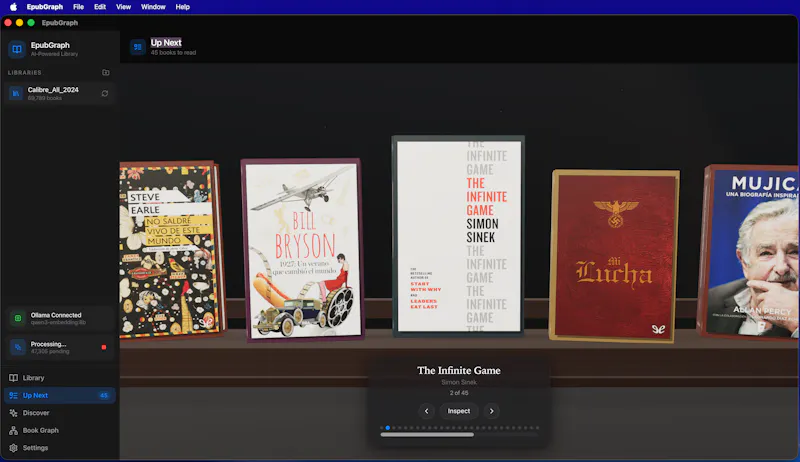Select Up Next in the sidebar
Viewport: 800px width, 462px height.
[x=60, y=395]
